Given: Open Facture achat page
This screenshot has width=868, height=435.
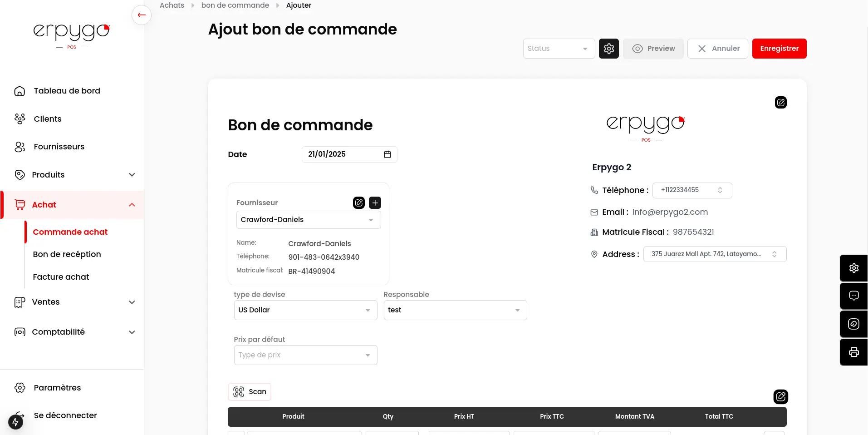Looking at the screenshot, I should coord(61,277).
